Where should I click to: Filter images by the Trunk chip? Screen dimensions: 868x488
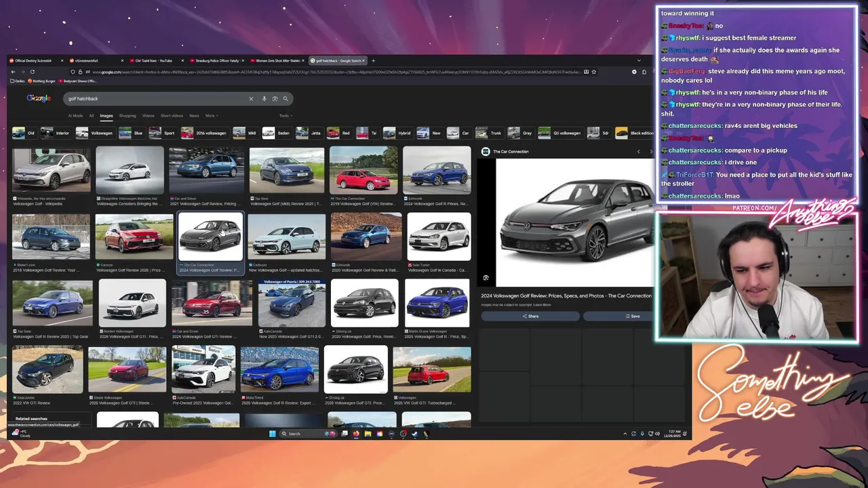[491, 133]
